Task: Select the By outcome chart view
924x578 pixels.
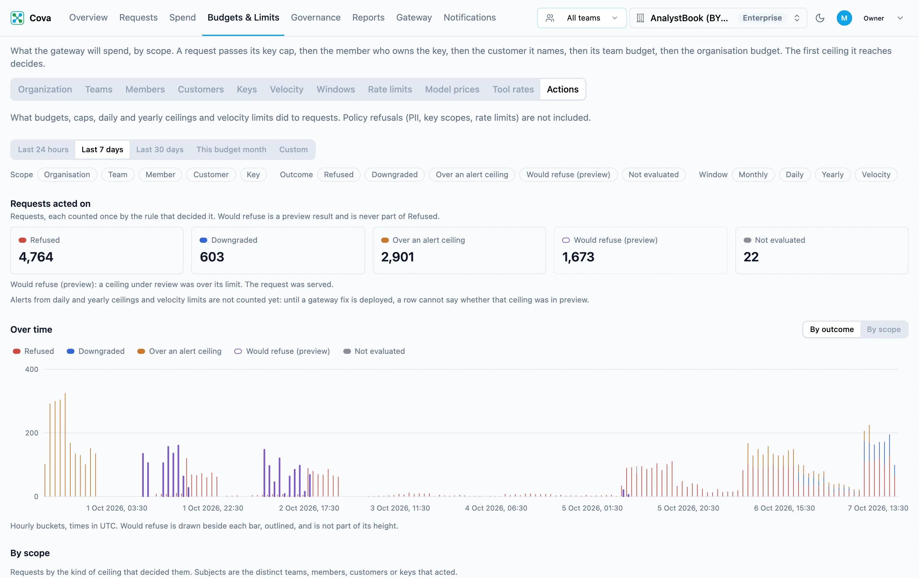Action: 832,329
